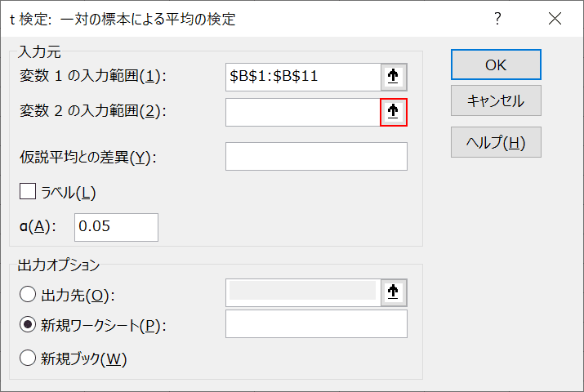
Task: Close the t 検定 dialog
Action: click(x=555, y=18)
